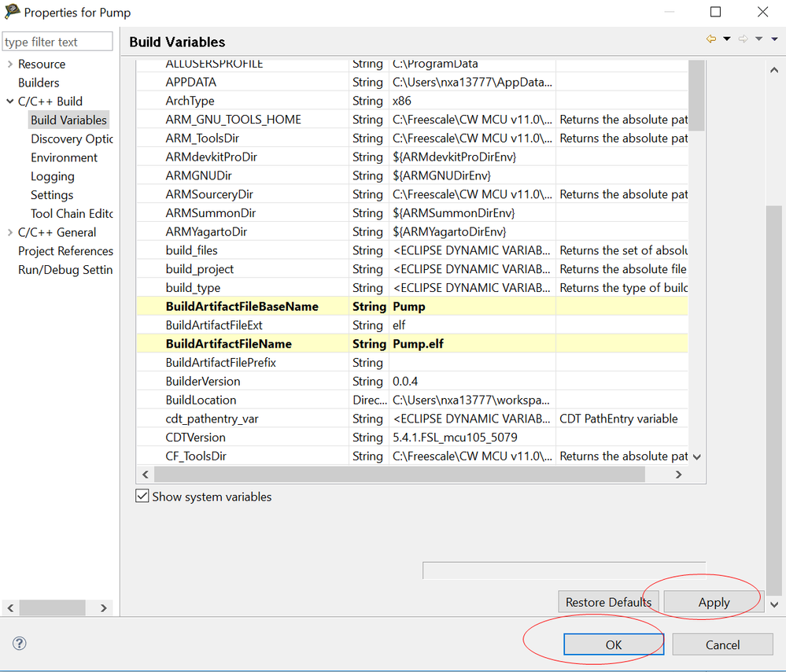Expand the Resource tree node
Image resolution: width=786 pixels, height=672 pixels.
coord(10,65)
